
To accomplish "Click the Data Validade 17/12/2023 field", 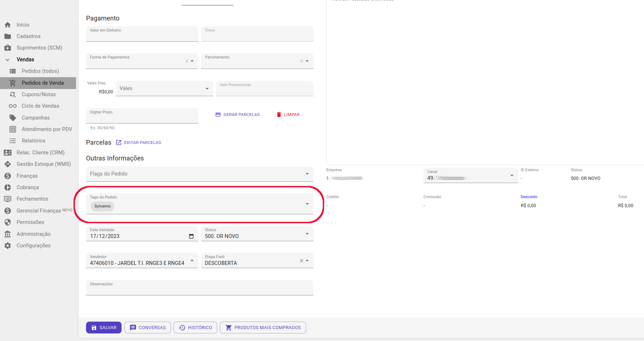I will (142, 234).
